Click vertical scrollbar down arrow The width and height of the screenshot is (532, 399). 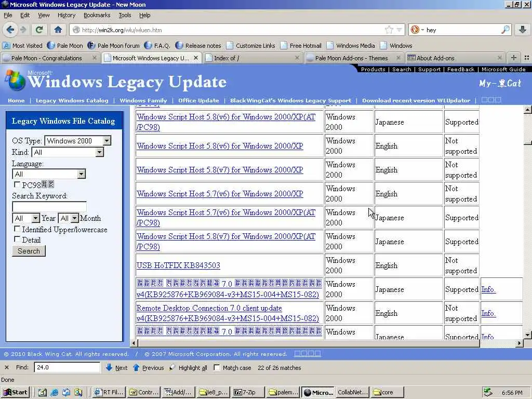pos(527,335)
